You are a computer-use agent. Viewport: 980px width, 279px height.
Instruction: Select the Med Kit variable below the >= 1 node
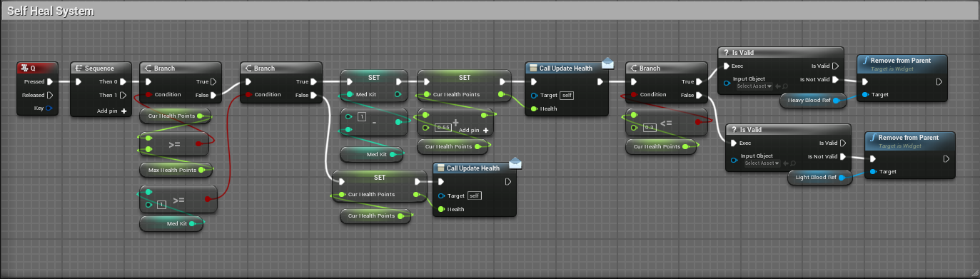171,223
